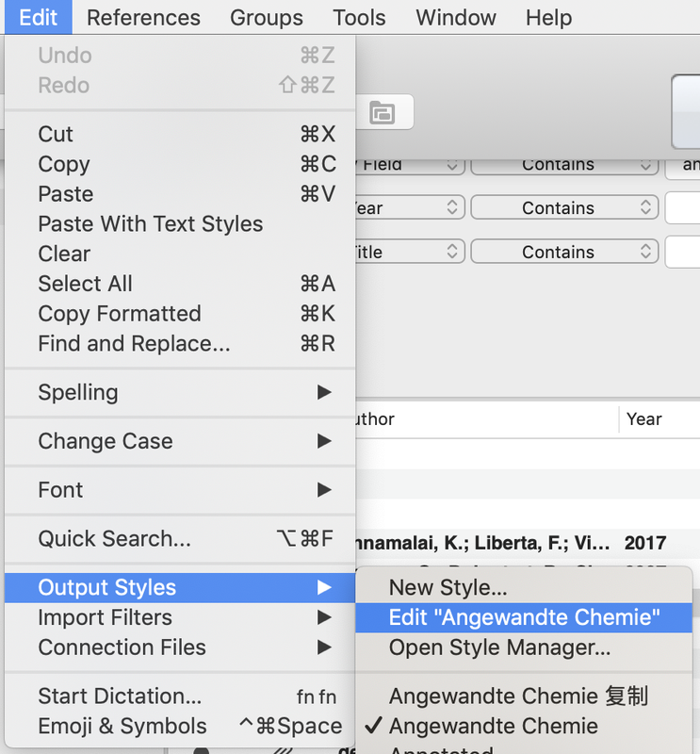This screenshot has width=700, height=754.
Task: Open the Contains dropdown in the Title row
Action: 564,253
